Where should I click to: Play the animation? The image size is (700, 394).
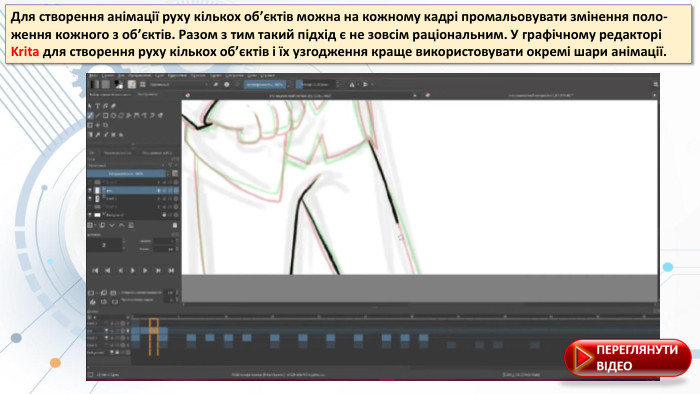(x=132, y=270)
